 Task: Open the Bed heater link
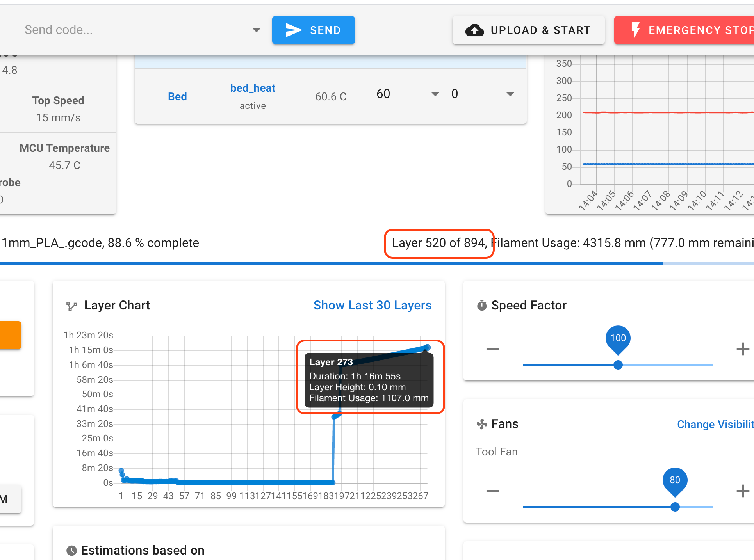[x=177, y=96]
